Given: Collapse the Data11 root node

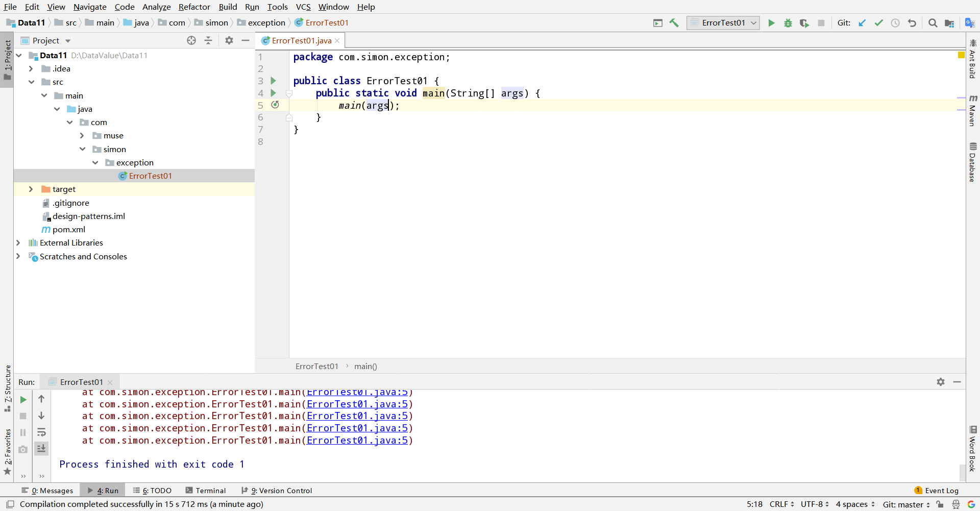Looking at the screenshot, I should (x=19, y=55).
